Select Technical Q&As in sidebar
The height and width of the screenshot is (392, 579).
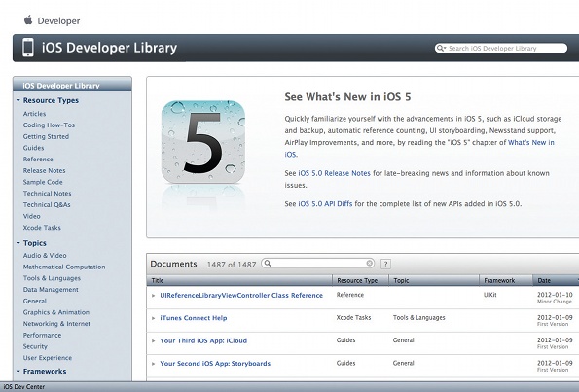47,205
